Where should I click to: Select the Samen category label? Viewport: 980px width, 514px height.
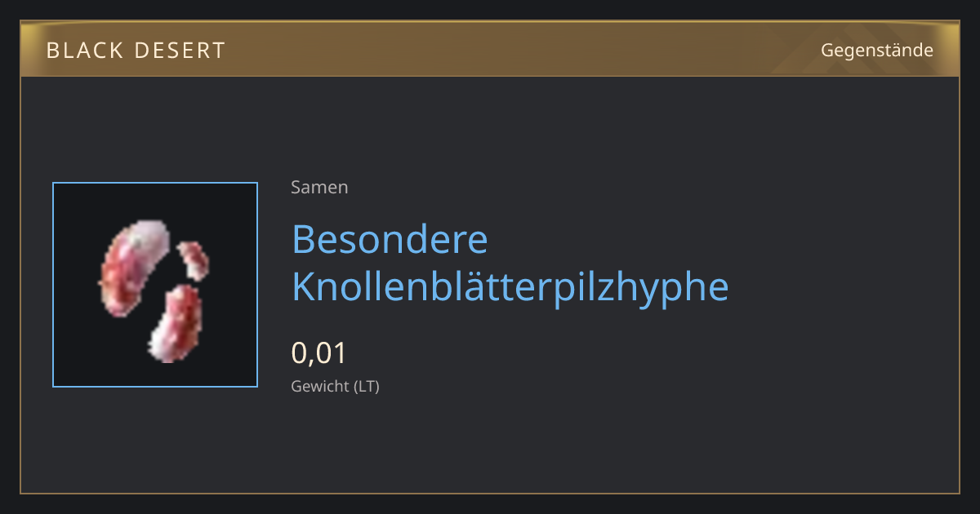pos(319,187)
